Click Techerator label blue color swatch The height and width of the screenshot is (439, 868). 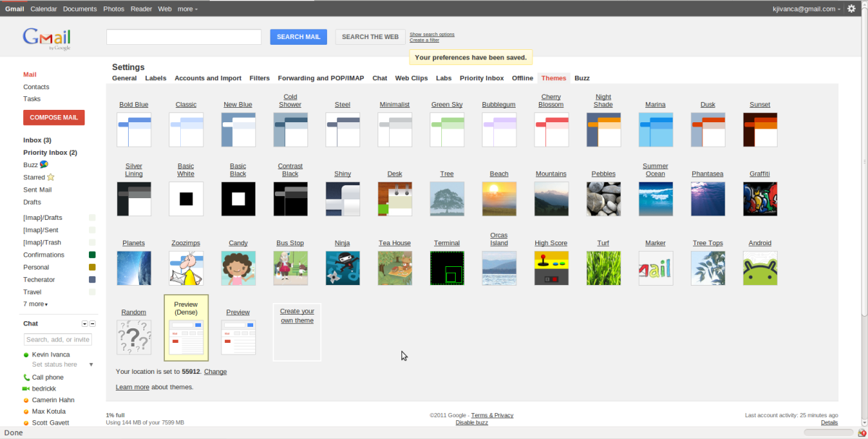pos(92,279)
